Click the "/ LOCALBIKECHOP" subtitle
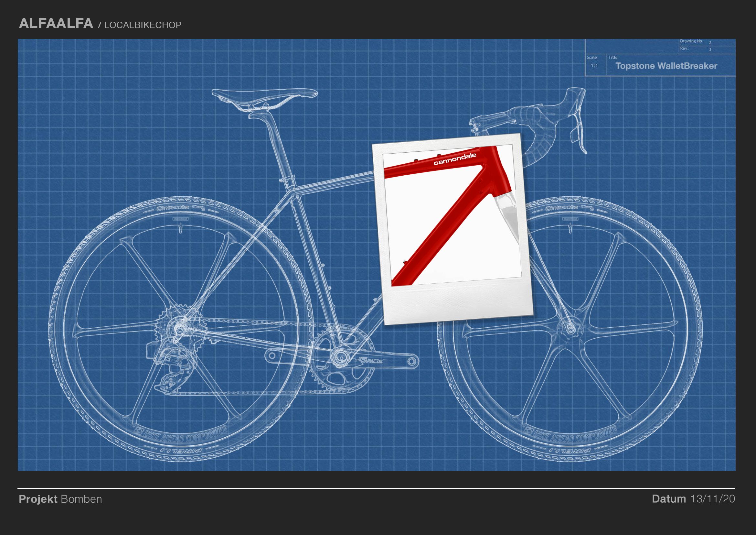This screenshot has height=535, width=756. coord(140,25)
